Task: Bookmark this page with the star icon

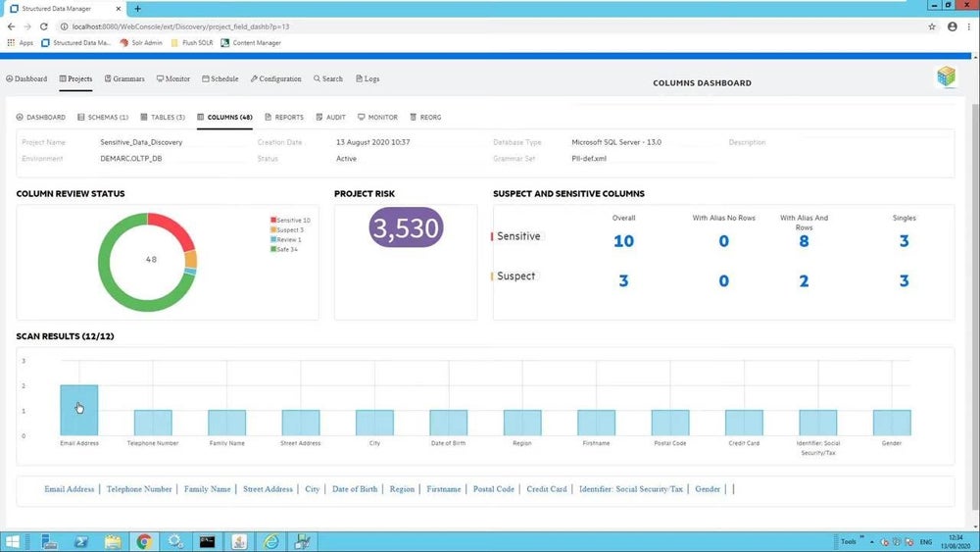Action: point(931,26)
